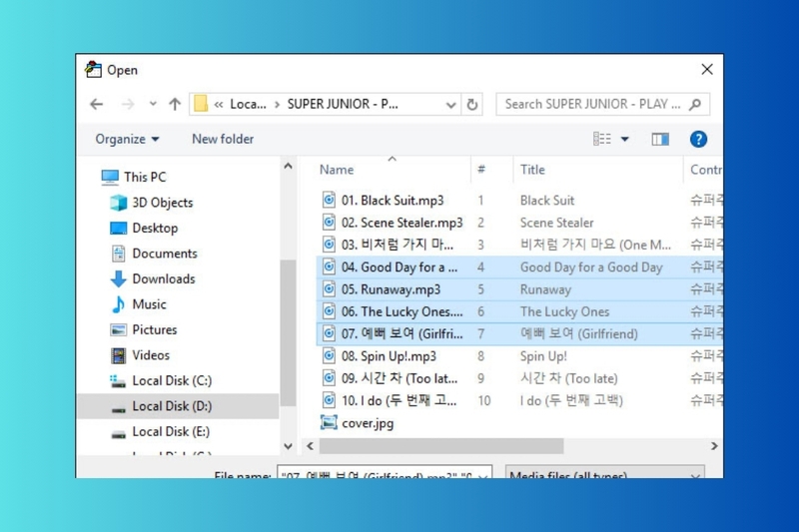The height and width of the screenshot is (532, 799).
Task: Click the Title cell 'Good Day for a Good Day'
Action: point(591,267)
